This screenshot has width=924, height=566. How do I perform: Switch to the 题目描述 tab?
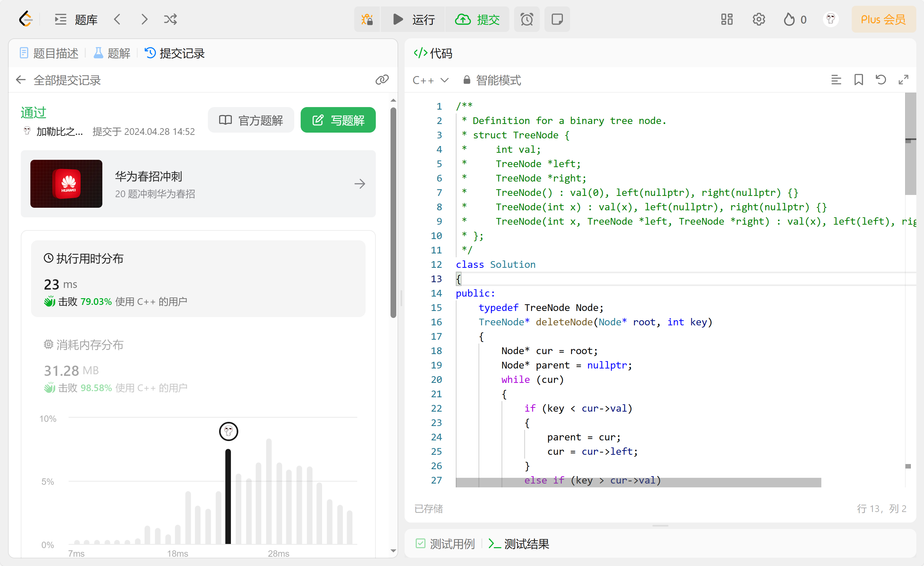(x=49, y=53)
